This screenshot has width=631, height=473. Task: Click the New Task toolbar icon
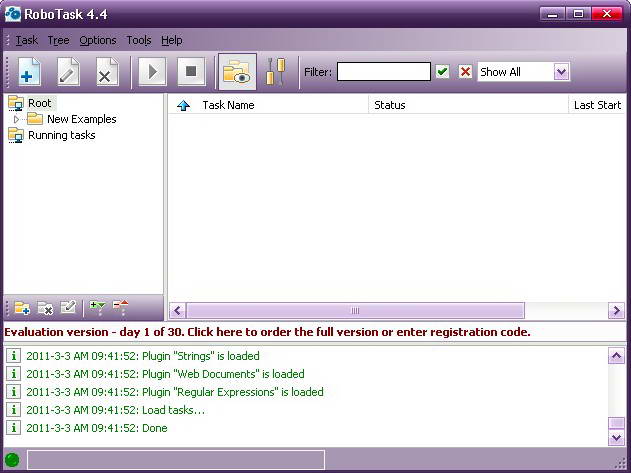point(29,72)
